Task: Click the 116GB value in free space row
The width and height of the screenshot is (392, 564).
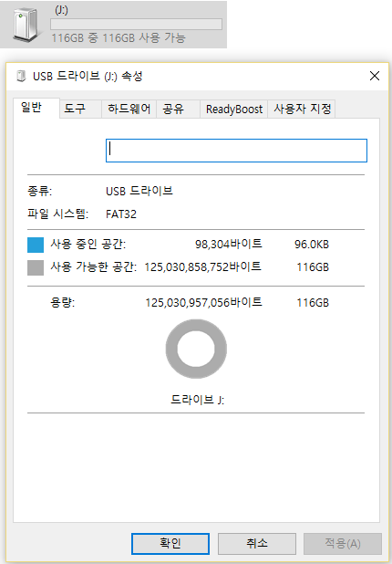Action: tap(313, 267)
